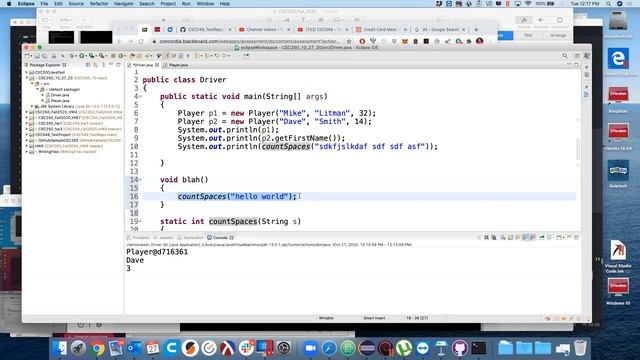The width and height of the screenshot is (640, 360).
Task: Click the browser back arrow
Action: pyautogui.click(x=120, y=41)
